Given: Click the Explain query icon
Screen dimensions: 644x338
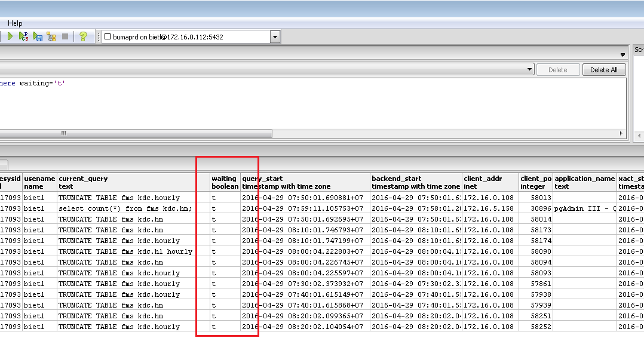Looking at the screenshot, I should coord(51,36).
